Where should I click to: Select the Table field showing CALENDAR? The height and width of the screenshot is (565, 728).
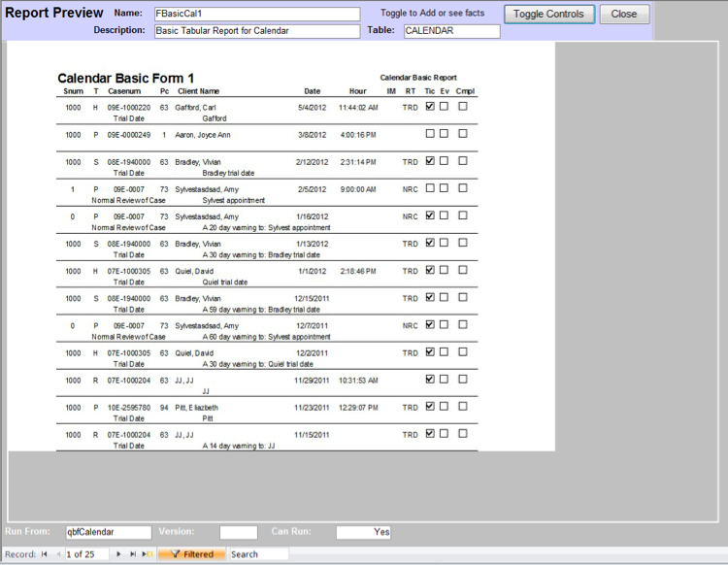tap(451, 31)
